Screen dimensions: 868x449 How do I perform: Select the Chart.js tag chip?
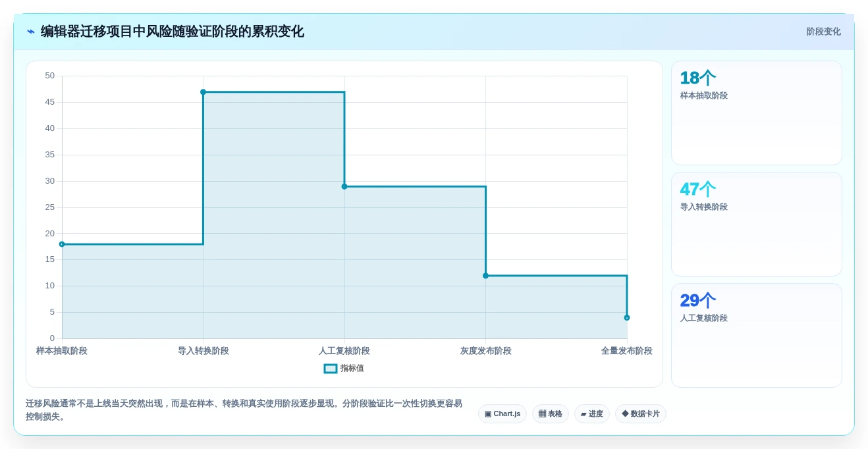tap(502, 413)
